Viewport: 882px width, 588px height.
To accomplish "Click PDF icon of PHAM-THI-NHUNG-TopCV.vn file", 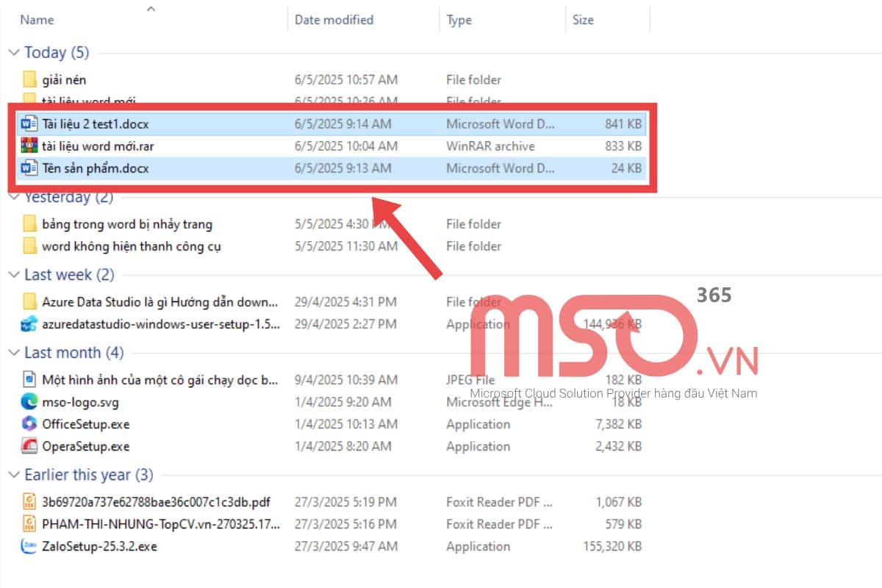I will tap(29, 524).
